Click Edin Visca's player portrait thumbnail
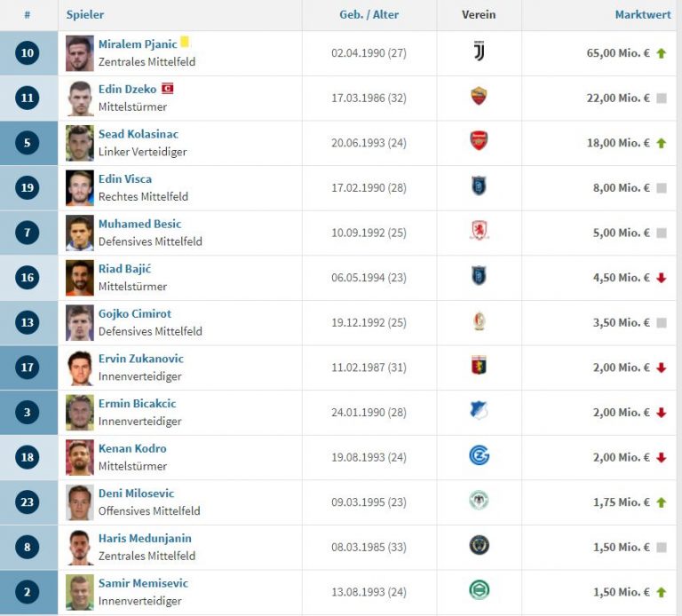The image size is (682, 616). point(80,188)
